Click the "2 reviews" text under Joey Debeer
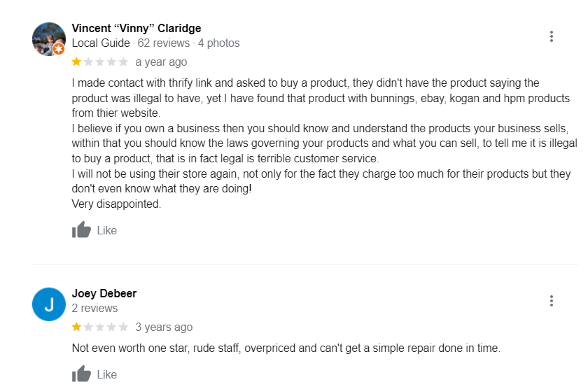Image resolution: width=588 pixels, height=389 pixels. pyautogui.click(x=94, y=308)
